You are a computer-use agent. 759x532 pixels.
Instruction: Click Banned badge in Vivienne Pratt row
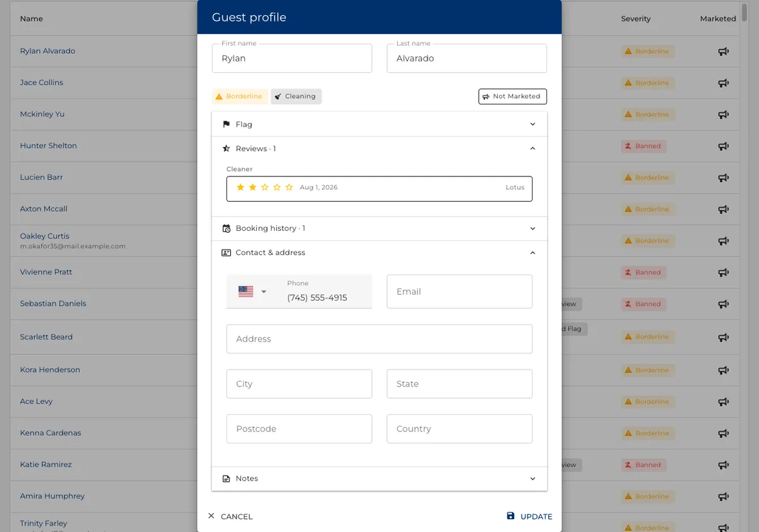(643, 273)
